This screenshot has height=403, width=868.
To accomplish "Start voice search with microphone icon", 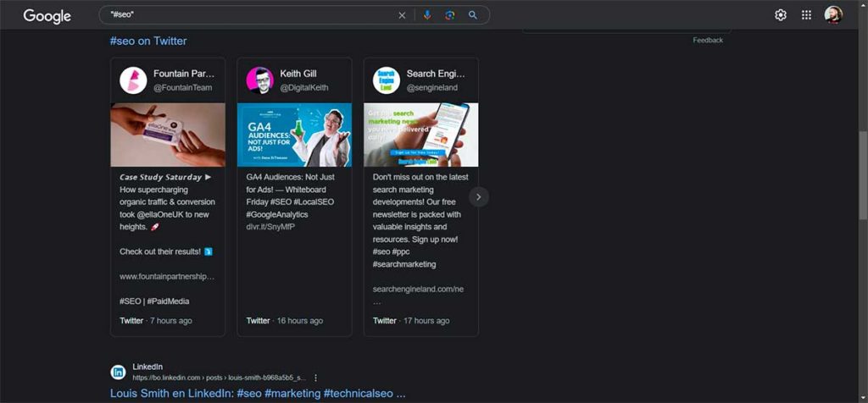I will click(x=427, y=15).
